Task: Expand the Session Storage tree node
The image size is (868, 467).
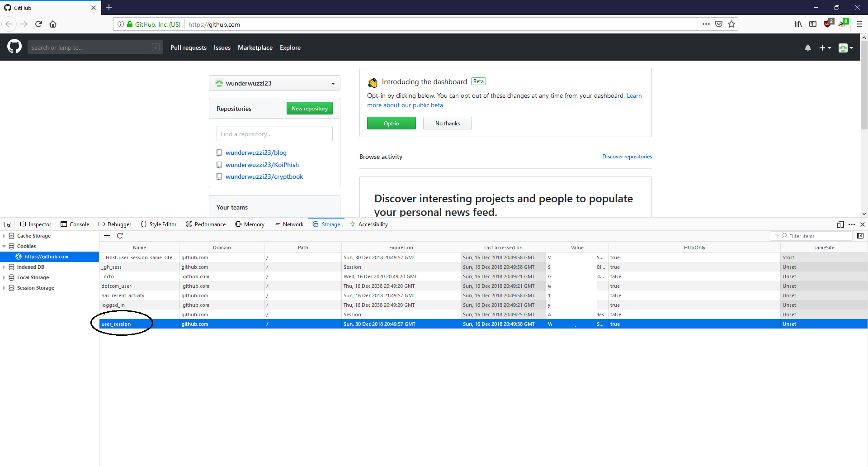Action: click(x=4, y=288)
